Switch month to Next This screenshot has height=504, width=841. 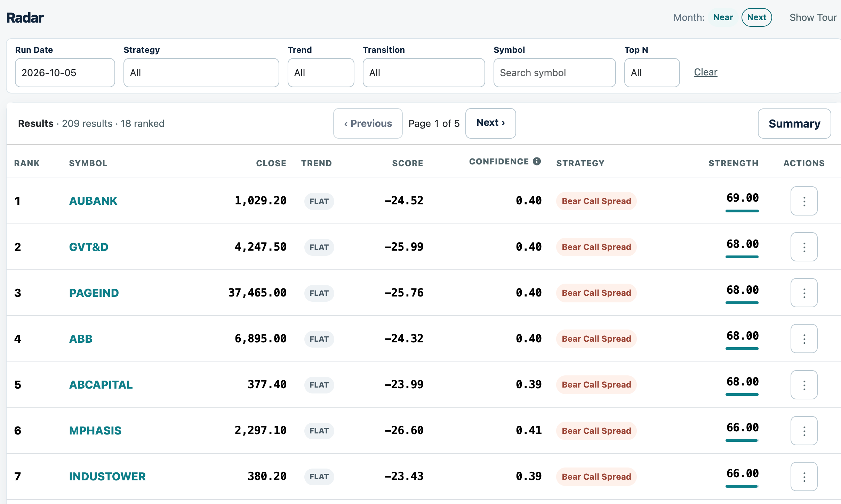pyautogui.click(x=756, y=17)
